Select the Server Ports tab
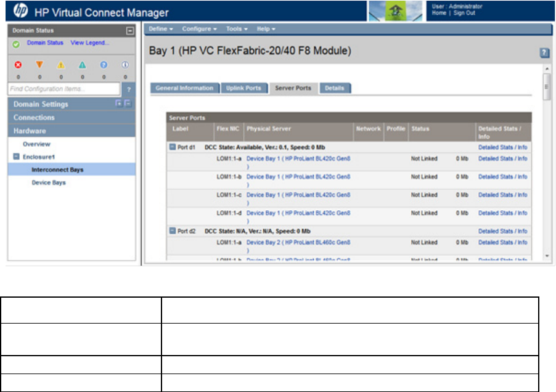 [293, 88]
